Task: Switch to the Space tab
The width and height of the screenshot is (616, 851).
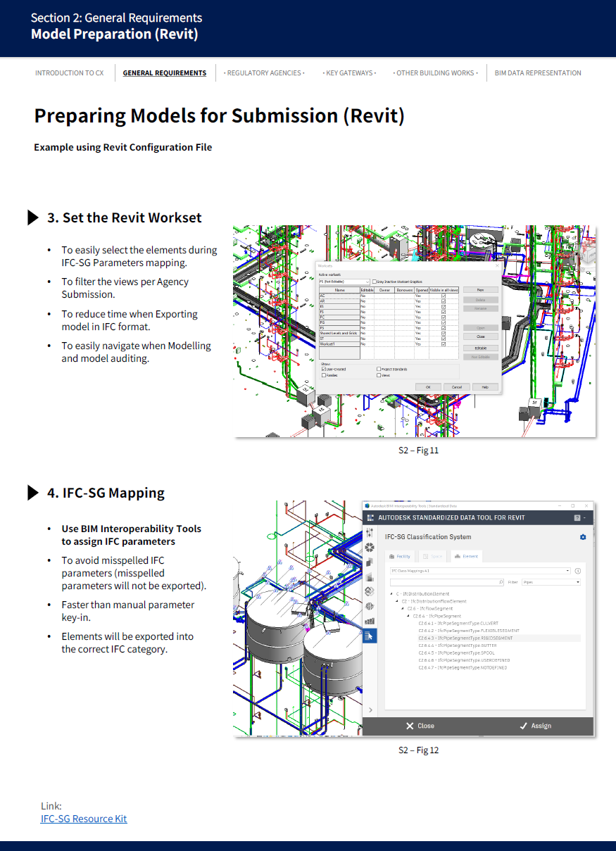Action: coord(432,556)
